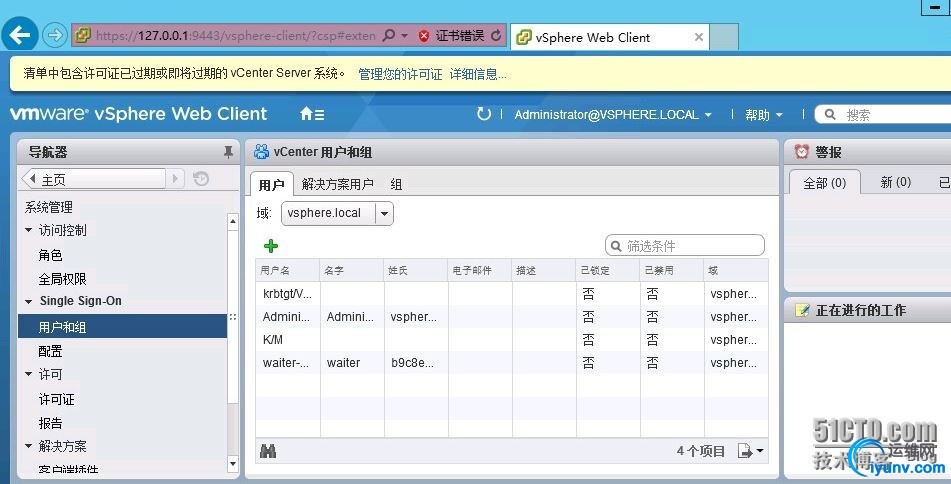Click the browser back arrow button
Screen dimensions: 951x484
pyautogui.click(x=20, y=35)
